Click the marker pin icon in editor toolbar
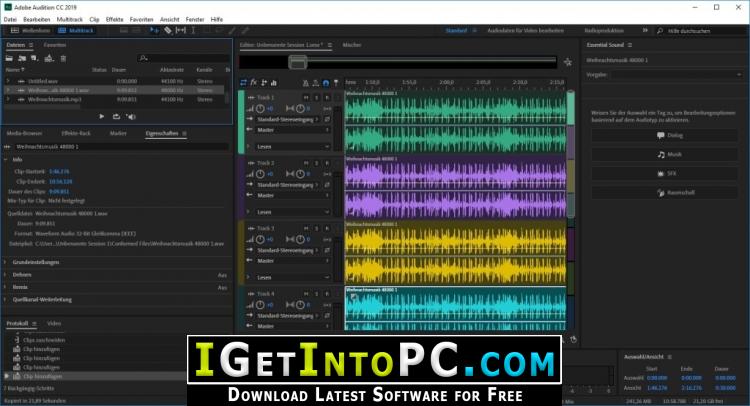The height and width of the screenshot is (406, 750). (x=336, y=83)
